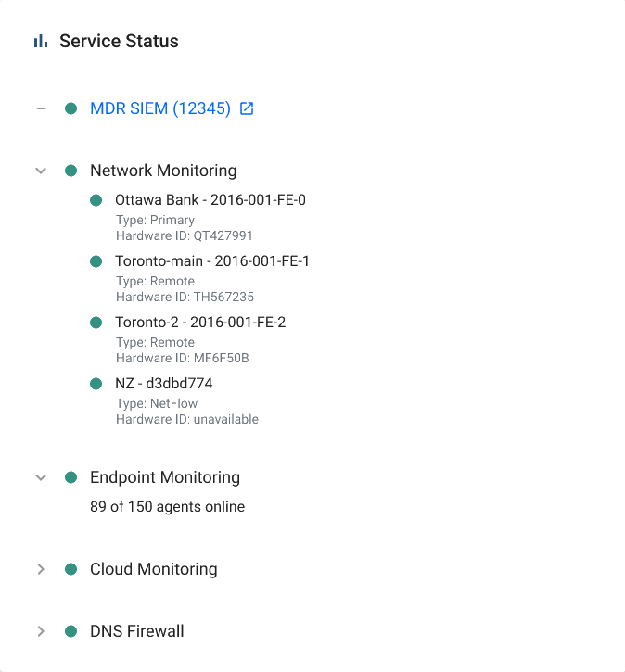Viewport: 625px width, 672px height.
Task: Click the Toronto-main sensor status dot
Action: point(96,261)
